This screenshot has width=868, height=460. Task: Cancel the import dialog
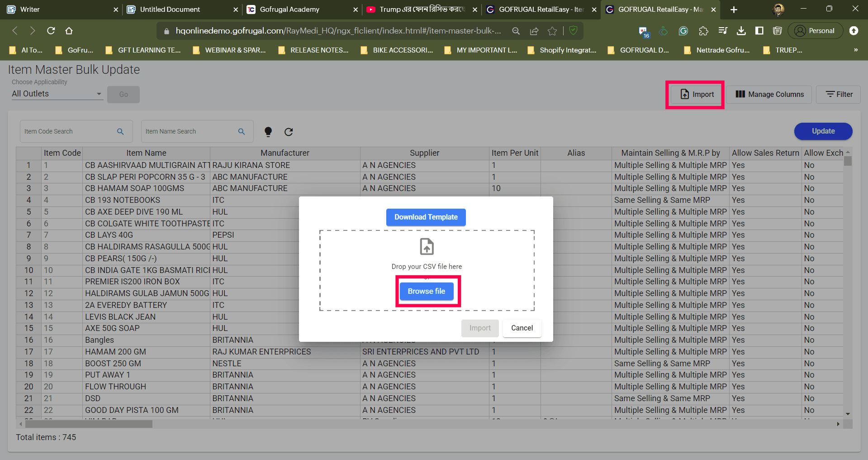522,328
